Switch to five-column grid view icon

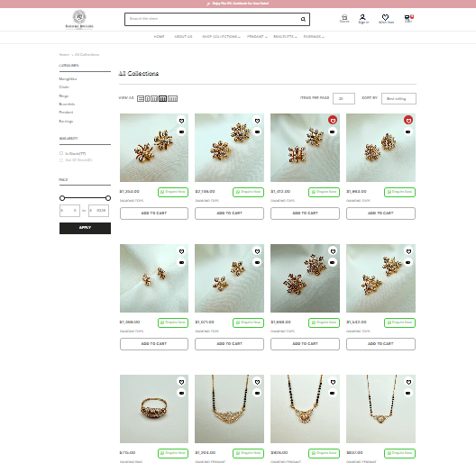click(x=172, y=98)
